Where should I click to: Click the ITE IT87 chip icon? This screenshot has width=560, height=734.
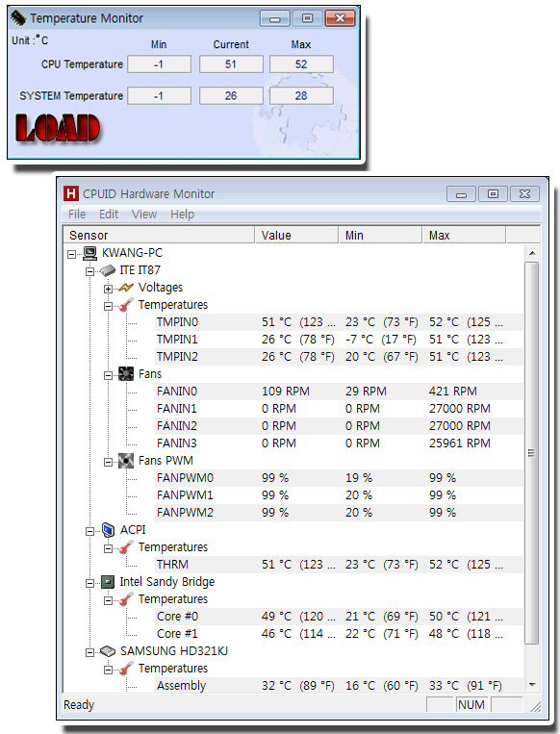[108, 270]
